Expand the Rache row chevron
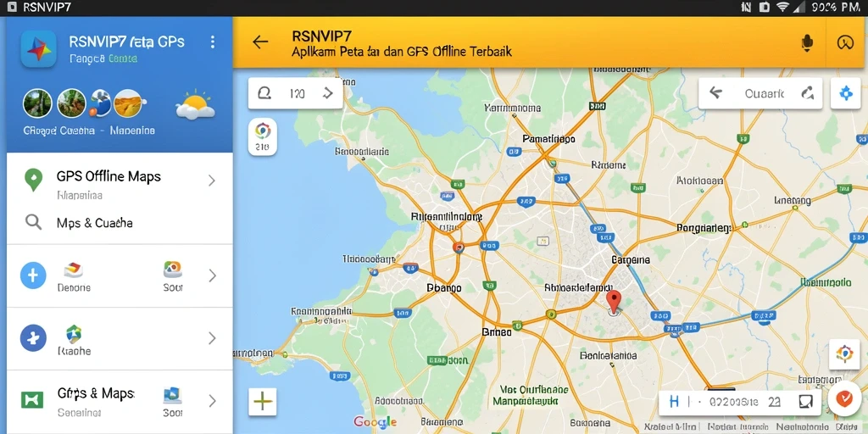Screen dimensions: 868x434 click(212, 338)
